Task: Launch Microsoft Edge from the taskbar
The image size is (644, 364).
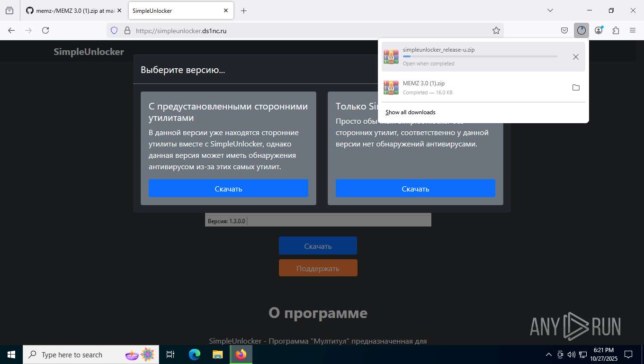Action: [x=195, y=355]
